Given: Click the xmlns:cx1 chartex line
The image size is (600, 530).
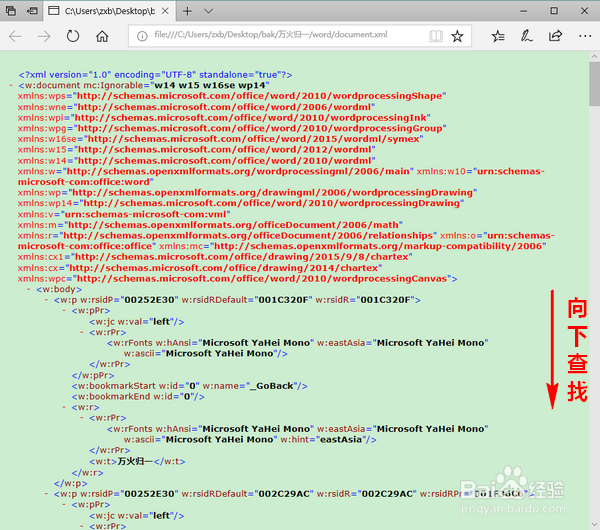Looking at the screenshot, I should point(215,257).
